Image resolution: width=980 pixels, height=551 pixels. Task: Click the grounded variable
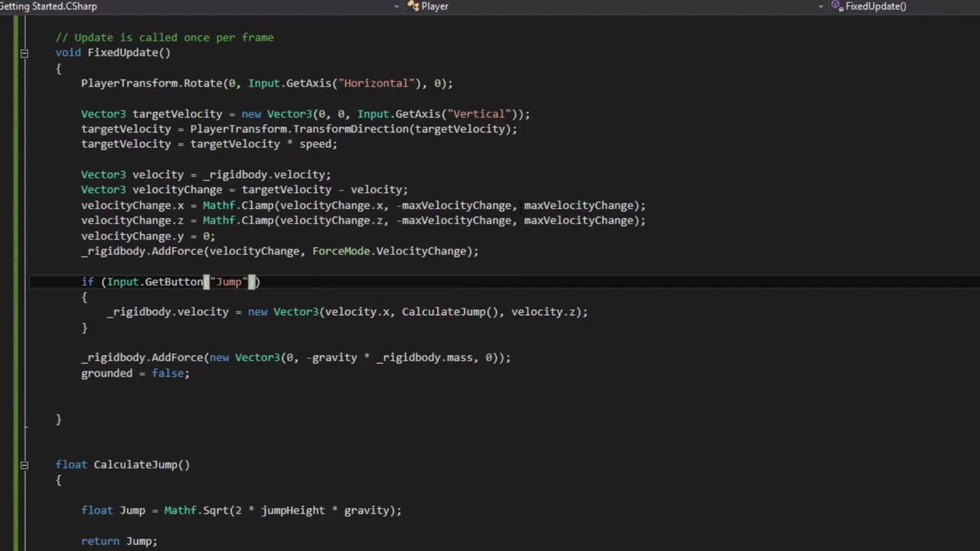tap(106, 373)
